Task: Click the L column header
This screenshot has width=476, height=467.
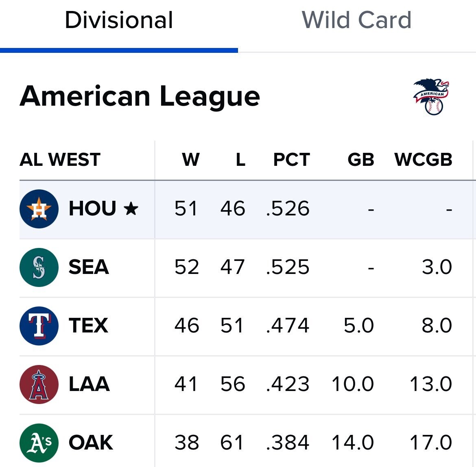Action: 240,160
